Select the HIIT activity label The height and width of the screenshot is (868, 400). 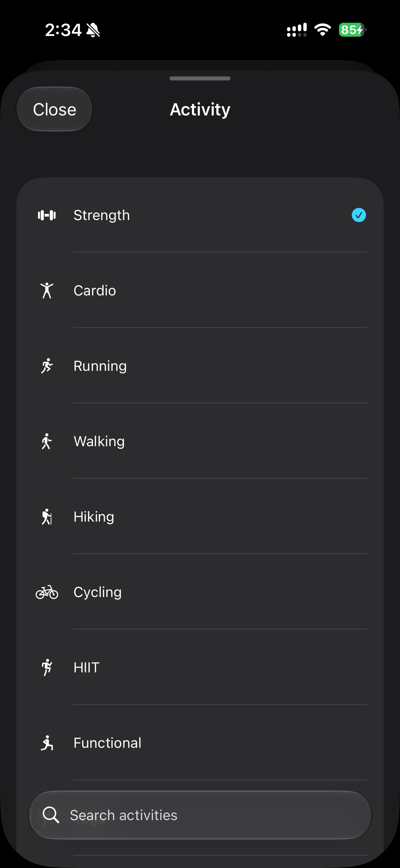click(x=87, y=668)
